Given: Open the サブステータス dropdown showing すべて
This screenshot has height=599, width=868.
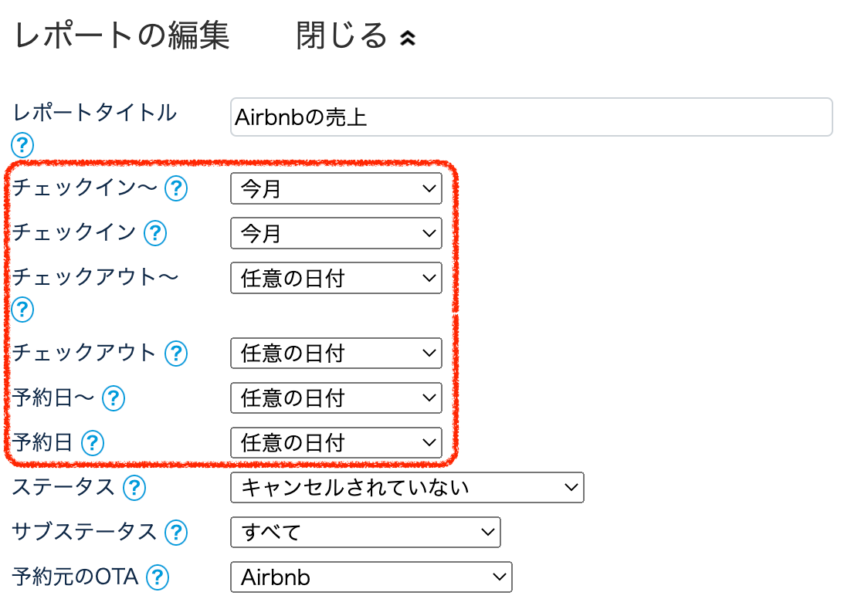Looking at the screenshot, I should click(365, 533).
